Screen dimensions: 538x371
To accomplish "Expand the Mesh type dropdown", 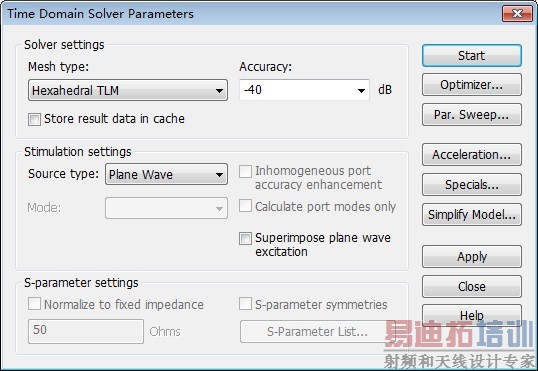I will (128, 90).
